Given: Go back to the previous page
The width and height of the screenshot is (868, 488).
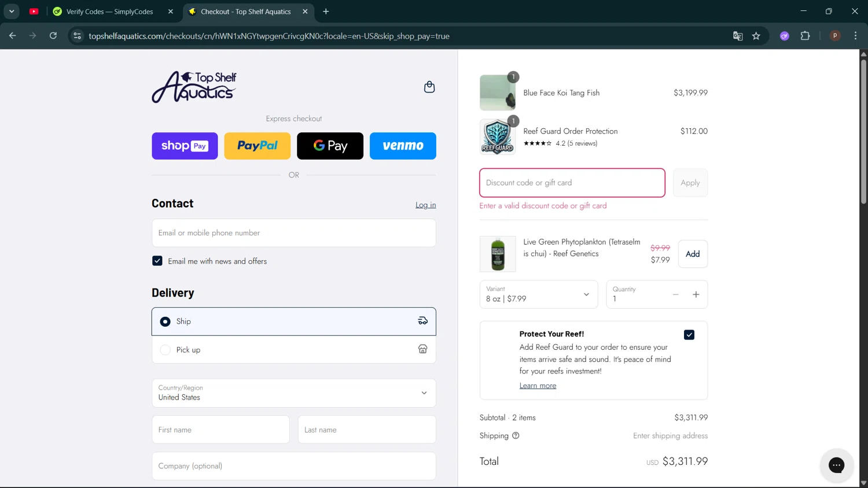Looking at the screenshot, I should coord(13,36).
